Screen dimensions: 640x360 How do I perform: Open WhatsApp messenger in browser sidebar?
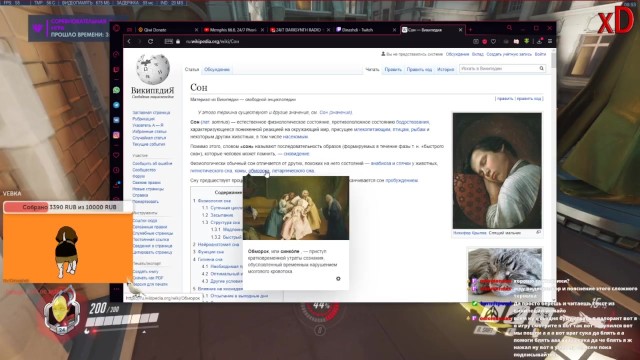[116, 90]
